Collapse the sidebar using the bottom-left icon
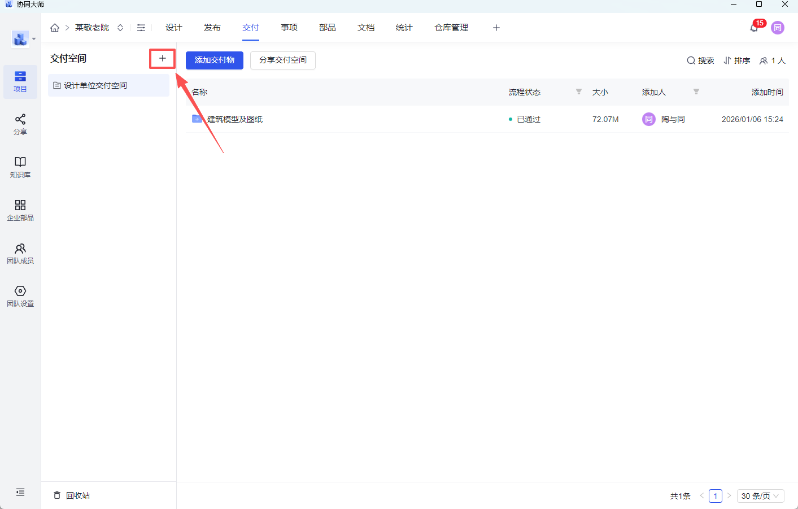 20,492
